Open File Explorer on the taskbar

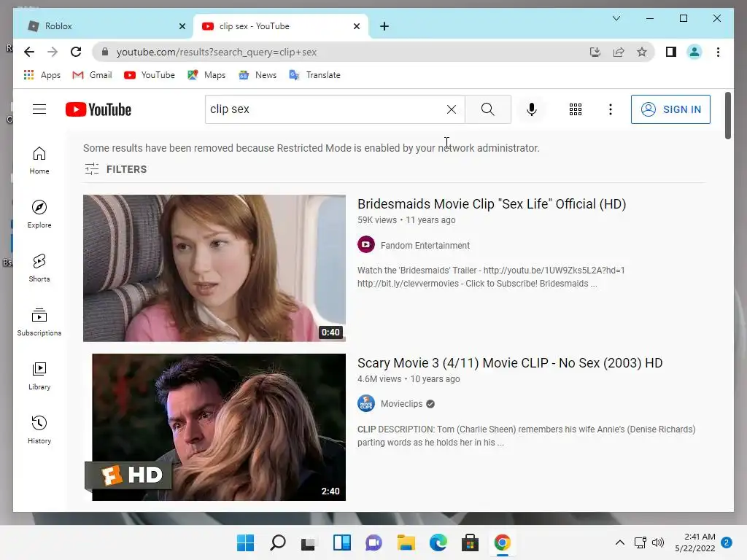[406, 542]
